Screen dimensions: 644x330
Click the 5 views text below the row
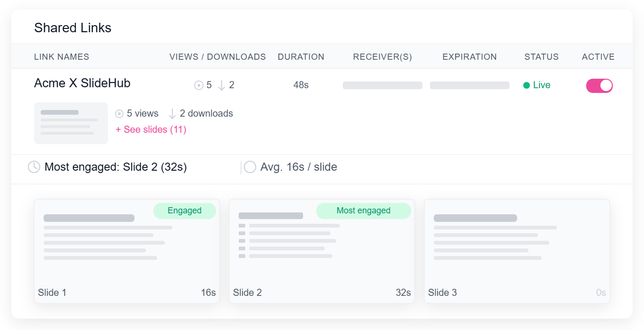143,114
